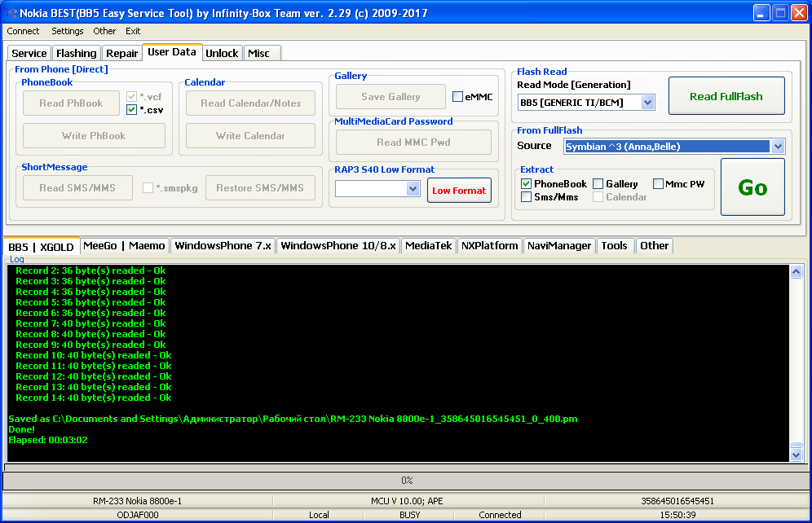Enable the Gallery extract checkbox

pyautogui.click(x=598, y=184)
